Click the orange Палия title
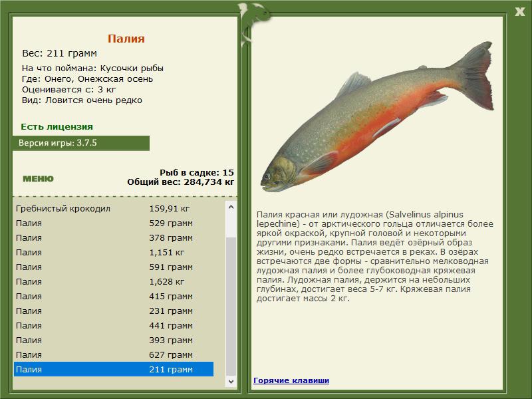This screenshot has width=532, height=399. [126, 39]
